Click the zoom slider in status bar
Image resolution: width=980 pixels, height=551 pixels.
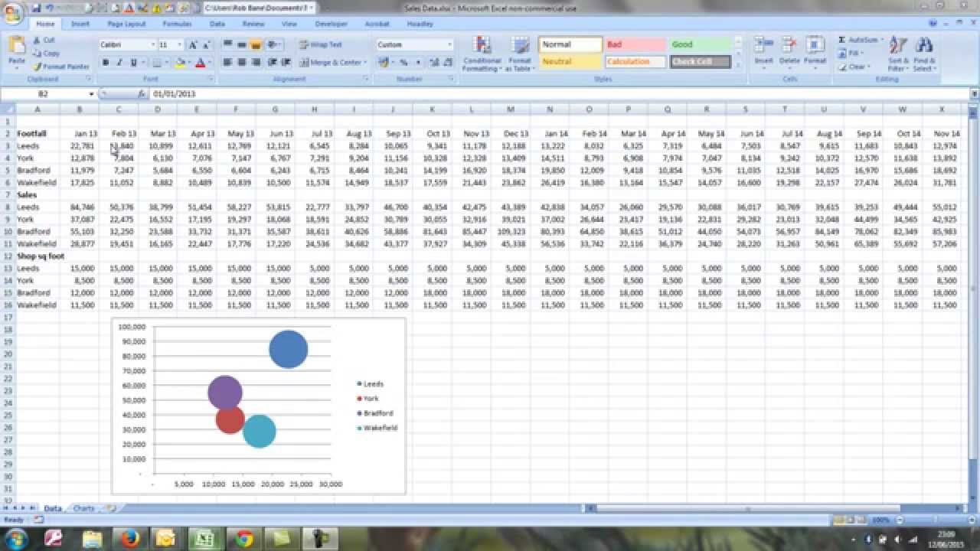point(934,520)
